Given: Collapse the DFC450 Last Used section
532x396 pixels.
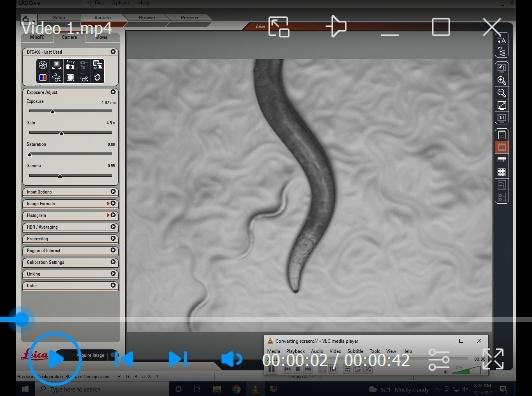Looking at the screenshot, I should pyautogui.click(x=113, y=52).
